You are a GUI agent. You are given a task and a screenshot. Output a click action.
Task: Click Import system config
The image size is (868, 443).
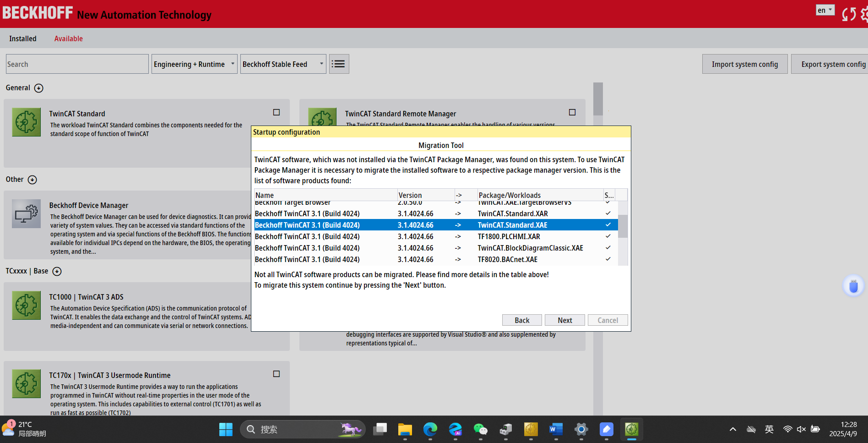[x=745, y=64]
